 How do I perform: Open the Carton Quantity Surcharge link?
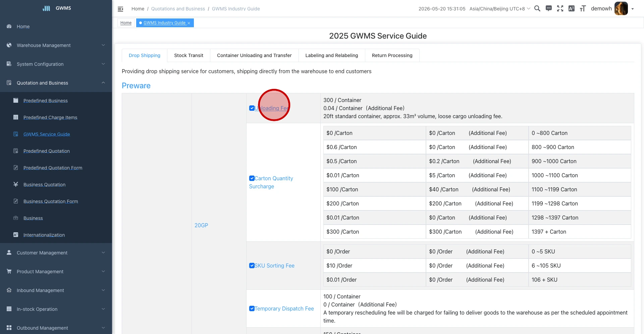[x=271, y=182]
